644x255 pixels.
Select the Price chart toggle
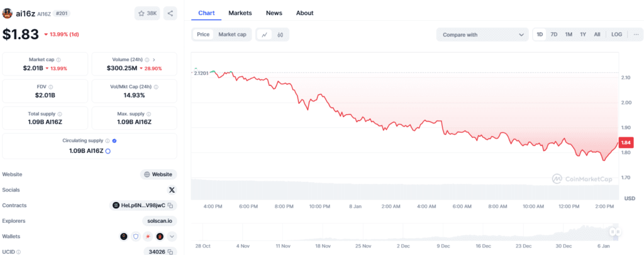click(x=203, y=35)
